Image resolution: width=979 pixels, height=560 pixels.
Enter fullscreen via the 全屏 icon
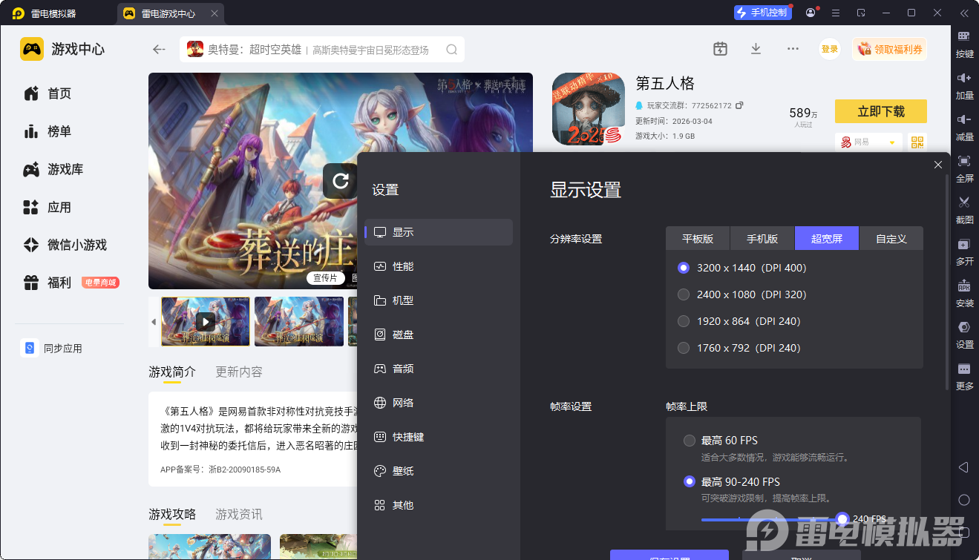click(x=964, y=168)
